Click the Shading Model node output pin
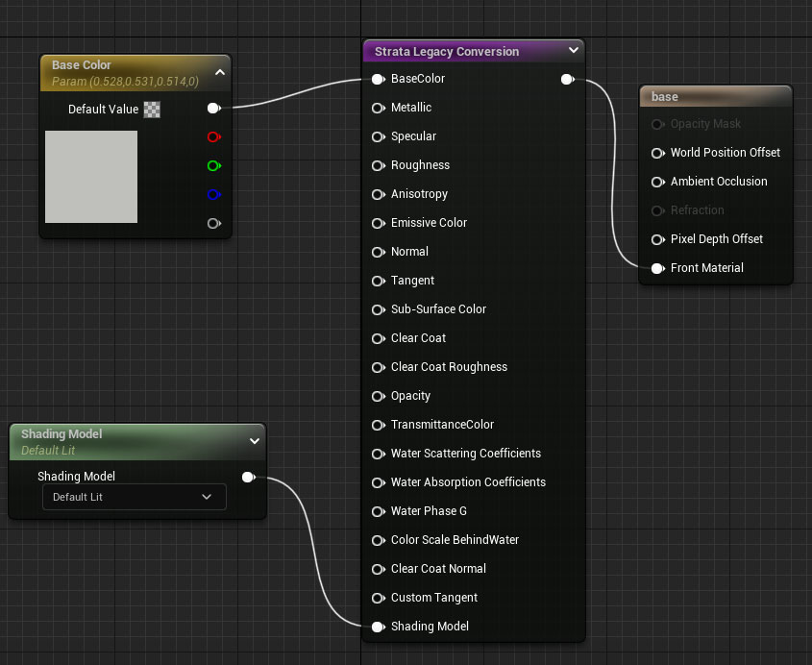Screen dimensions: 812x665 (249, 477)
